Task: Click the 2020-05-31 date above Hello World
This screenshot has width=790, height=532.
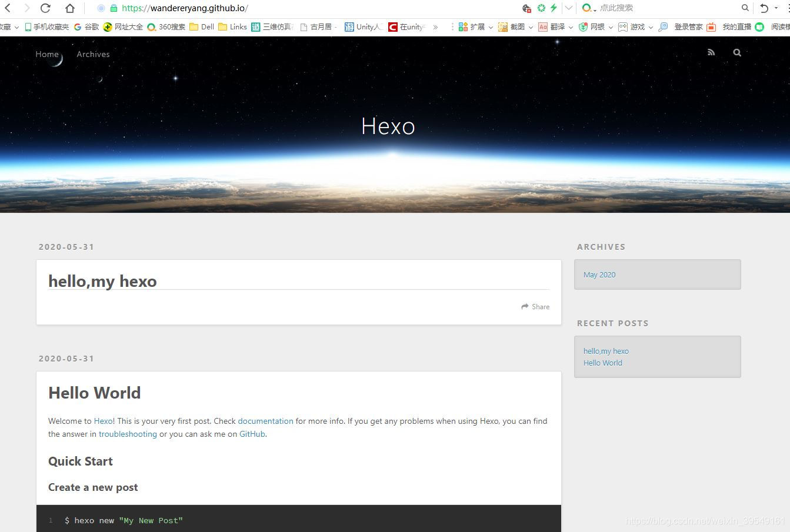Action: pyautogui.click(x=66, y=359)
